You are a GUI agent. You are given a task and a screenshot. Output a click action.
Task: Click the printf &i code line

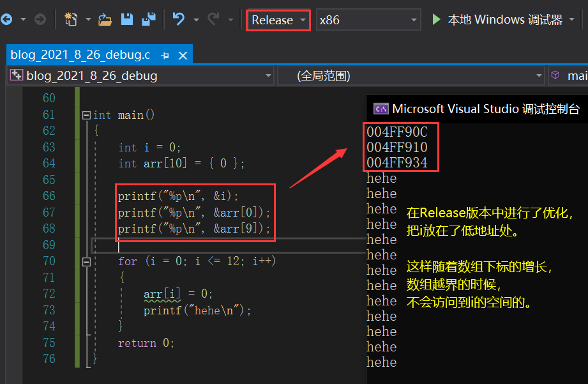[178, 196]
